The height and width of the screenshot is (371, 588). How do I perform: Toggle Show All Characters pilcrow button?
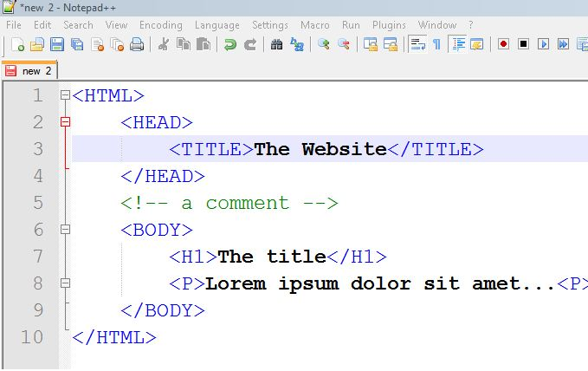(x=436, y=44)
